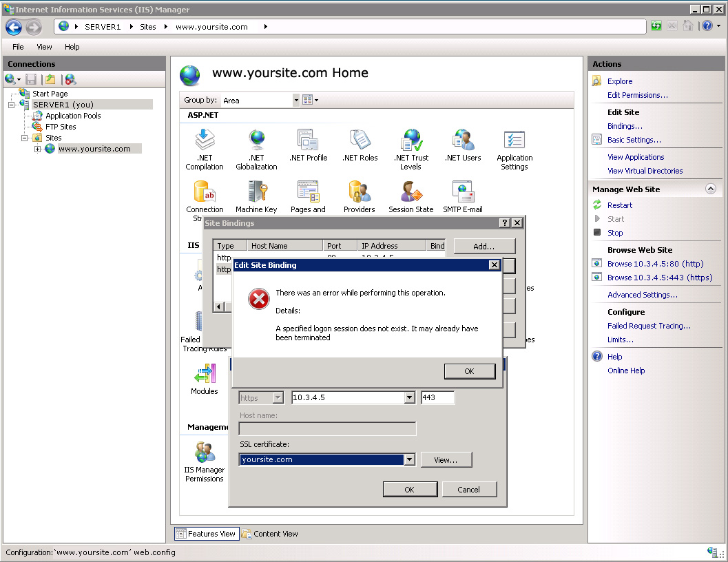Click Browse 10.3.4.5:80 (http) link
Viewport: 728px width, 562px height.
tap(656, 264)
